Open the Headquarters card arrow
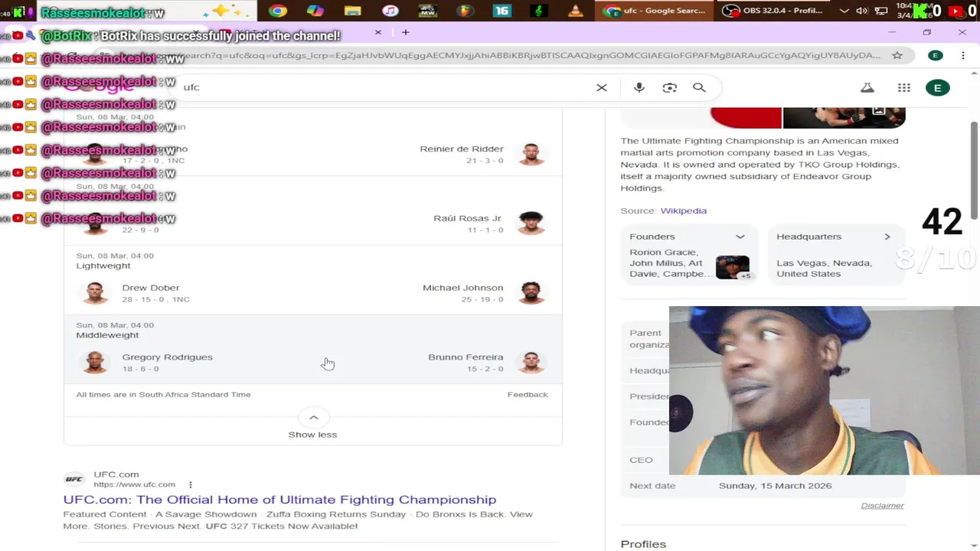The height and width of the screenshot is (551, 980). (887, 236)
